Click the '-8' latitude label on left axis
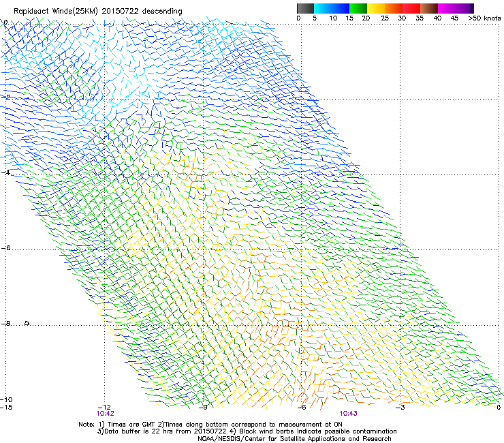 [5, 324]
